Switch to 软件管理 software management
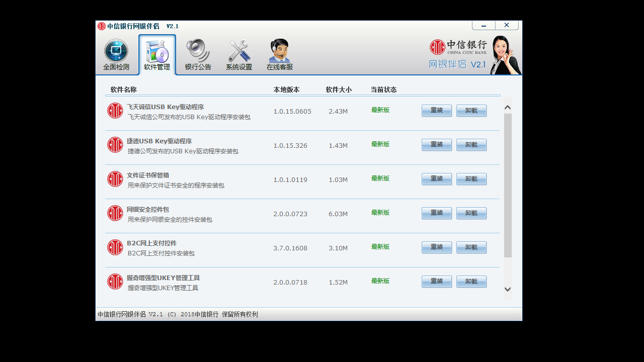Screen dimensions: 644x362 (156, 53)
